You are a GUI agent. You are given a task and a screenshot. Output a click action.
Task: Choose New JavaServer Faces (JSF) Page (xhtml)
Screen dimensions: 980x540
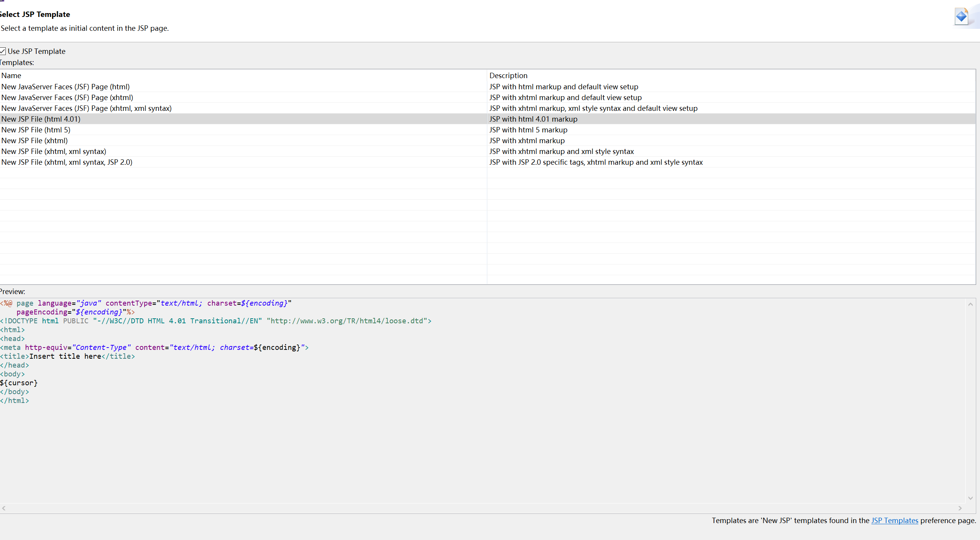[67, 97]
